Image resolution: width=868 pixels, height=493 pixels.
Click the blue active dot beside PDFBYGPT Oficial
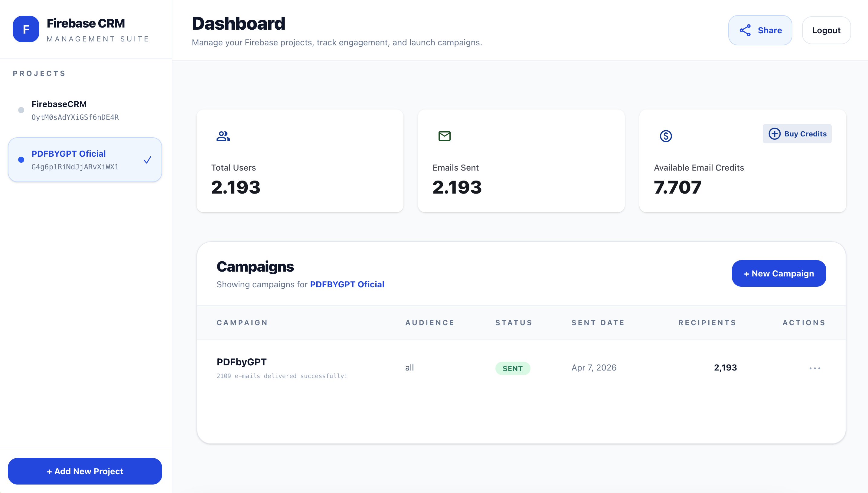coord(21,159)
